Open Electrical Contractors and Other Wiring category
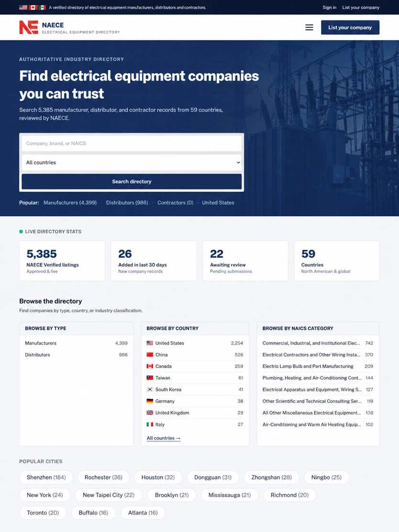399x532 pixels. [318, 355]
